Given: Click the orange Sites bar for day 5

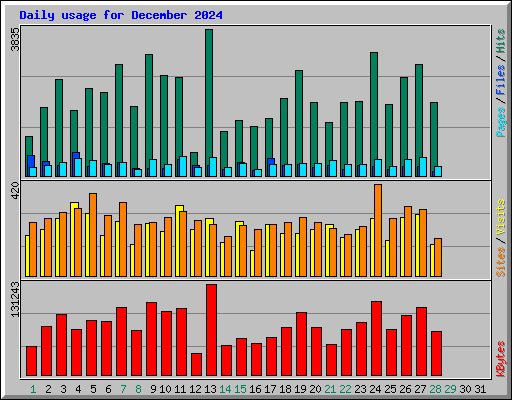Looking at the screenshot, I should point(93,235).
